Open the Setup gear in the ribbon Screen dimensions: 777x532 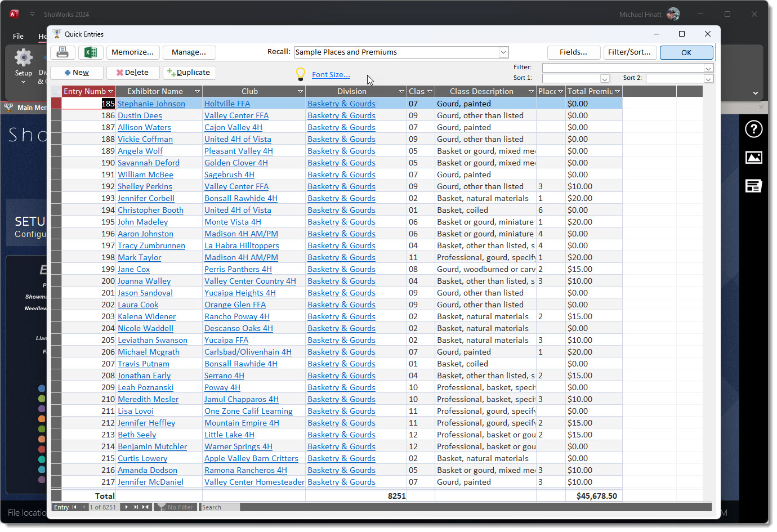(x=23, y=59)
